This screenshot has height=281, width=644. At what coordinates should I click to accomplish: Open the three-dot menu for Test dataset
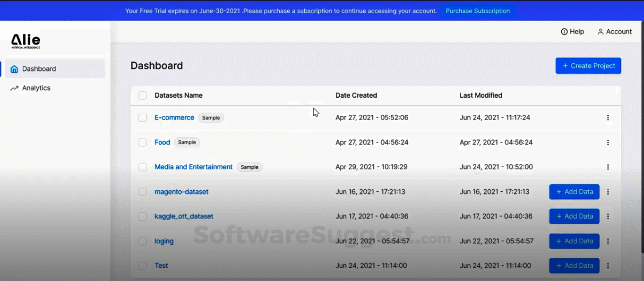pos(608,265)
